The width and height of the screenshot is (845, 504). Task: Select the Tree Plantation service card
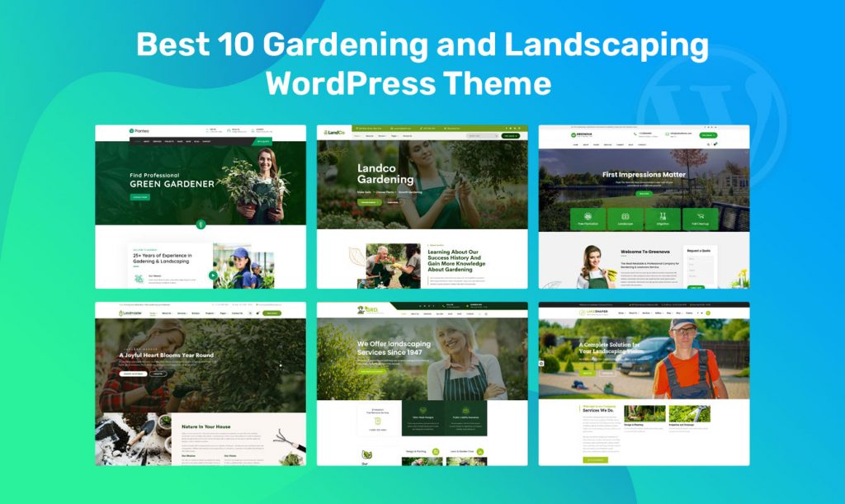[x=588, y=219]
